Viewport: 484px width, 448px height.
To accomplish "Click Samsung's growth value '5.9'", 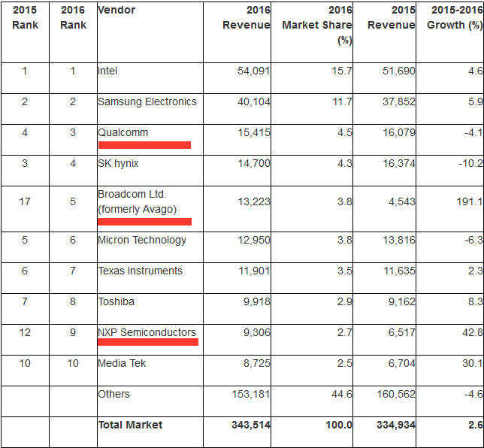I will click(475, 102).
